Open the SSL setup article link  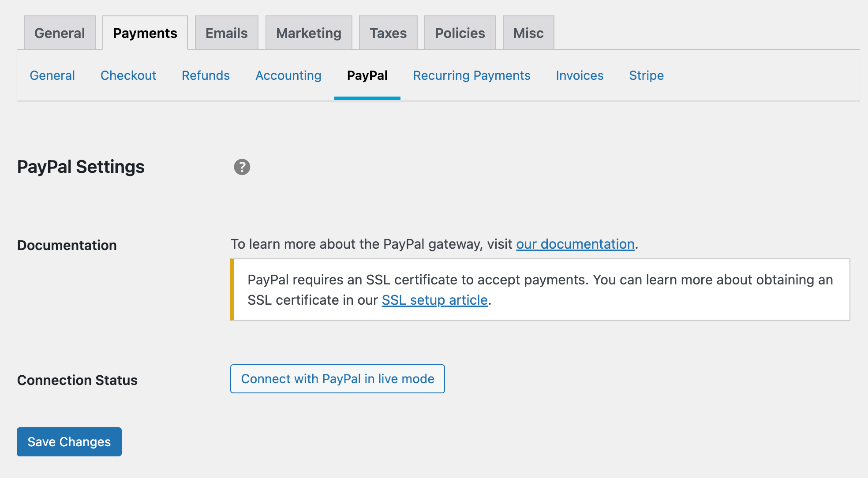pos(434,300)
